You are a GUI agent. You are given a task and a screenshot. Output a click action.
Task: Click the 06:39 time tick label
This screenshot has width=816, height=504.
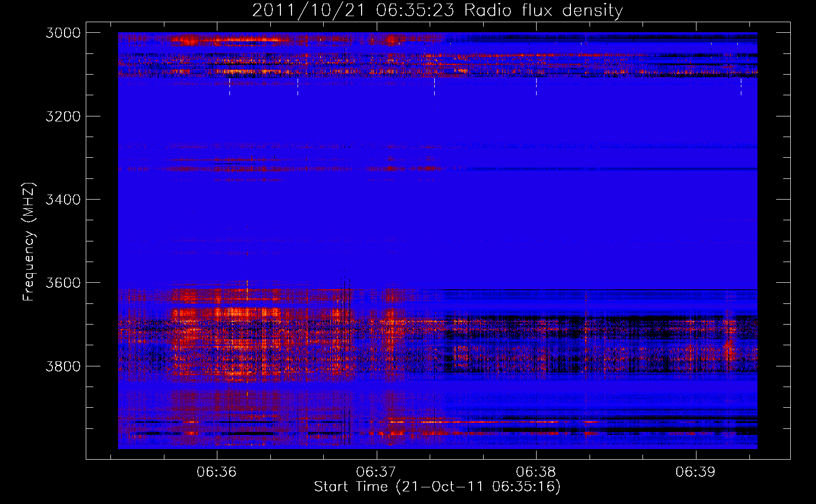point(695,472)
